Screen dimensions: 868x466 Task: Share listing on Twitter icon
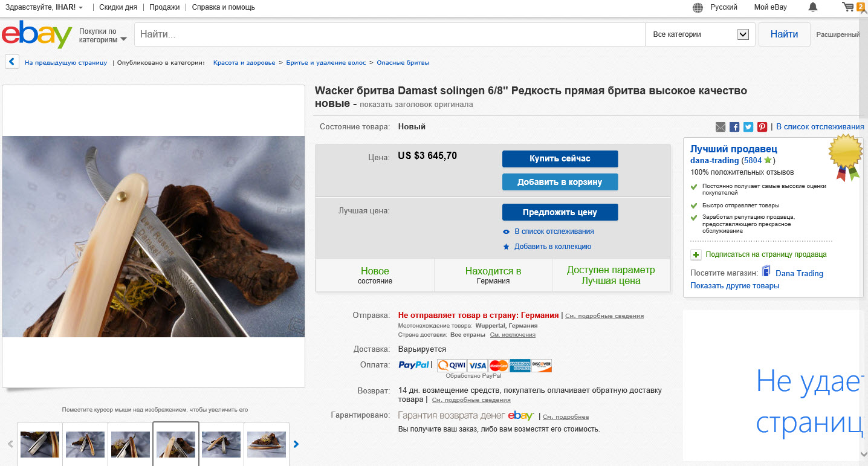coord(748,127)
